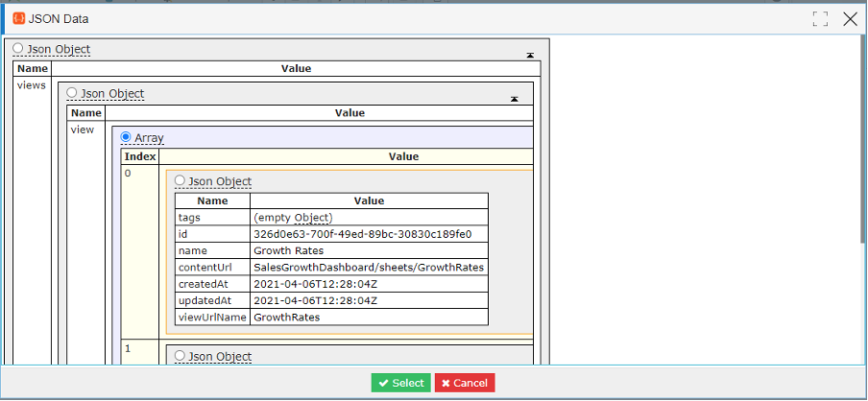Screen dimensions: 868x401
Task: Collapse the views Json Object with arrow icon
Action: coord(515,99)
